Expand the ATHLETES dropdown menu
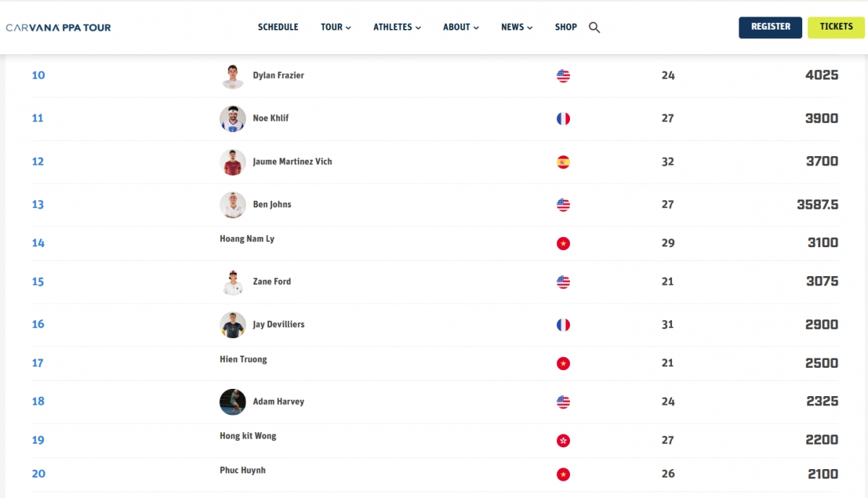This screenshot has height=498, width=868. (397, 27)
